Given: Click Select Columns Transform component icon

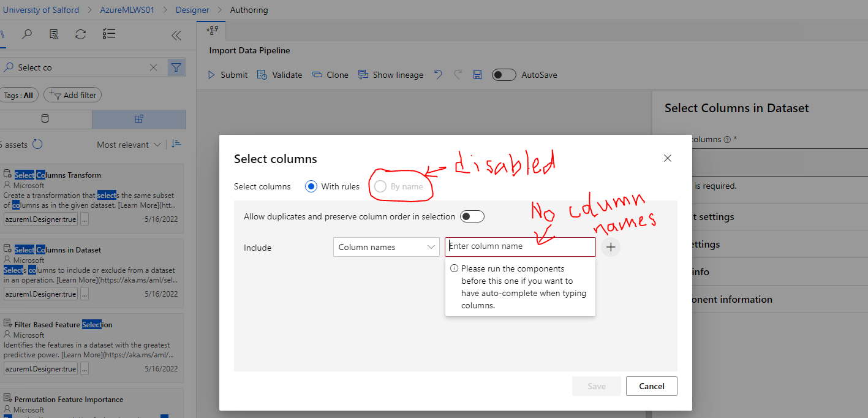Looking at the screenshot, I should click(8, 175).
